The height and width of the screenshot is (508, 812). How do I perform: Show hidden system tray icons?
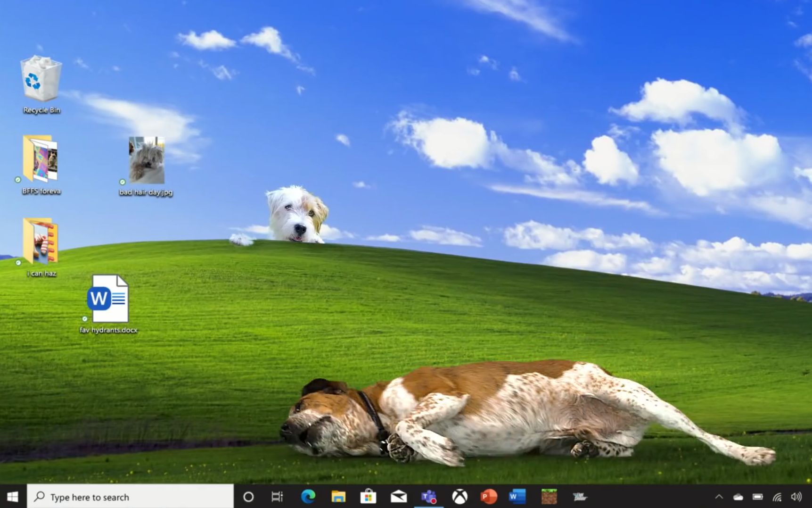[x=719, y=497]
